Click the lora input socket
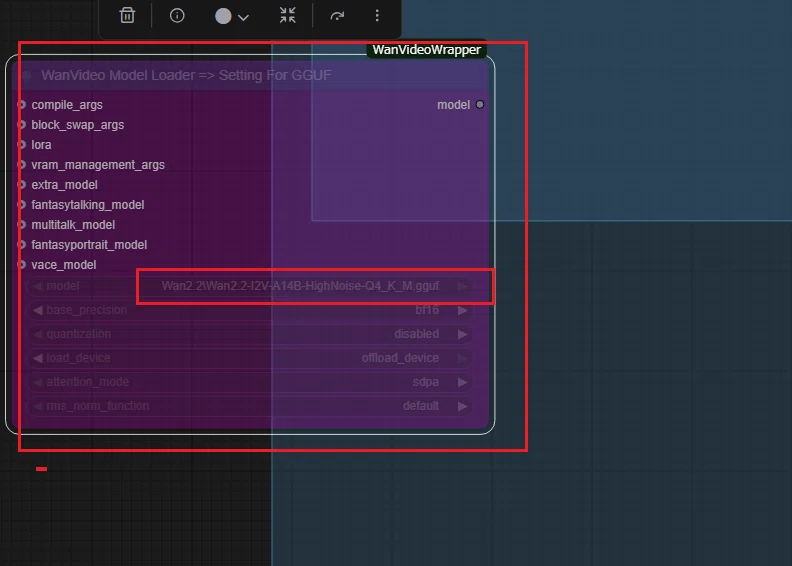This screenshot has width=792, height=566. (x=22, y=144)
